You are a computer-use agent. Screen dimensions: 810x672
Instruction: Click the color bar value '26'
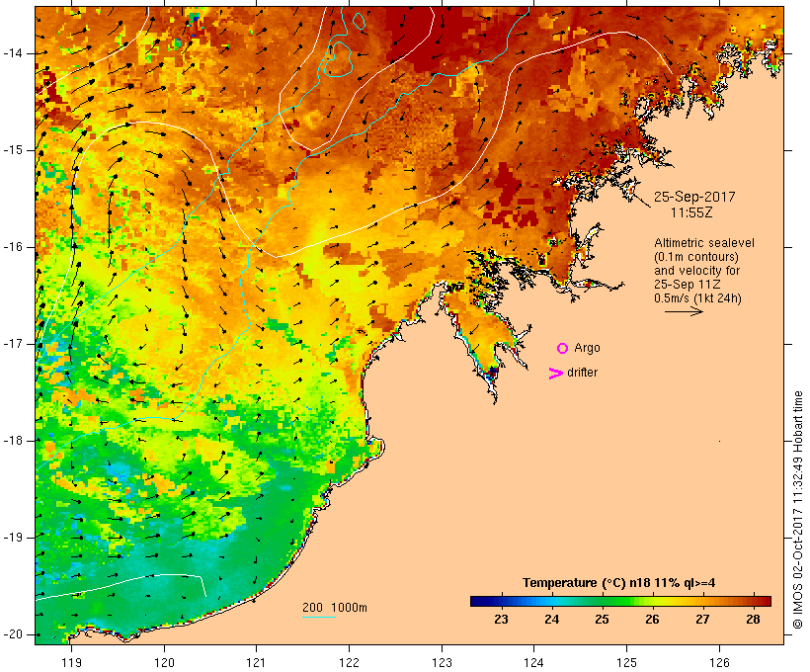pyautogui.click(x=652, y=619)
